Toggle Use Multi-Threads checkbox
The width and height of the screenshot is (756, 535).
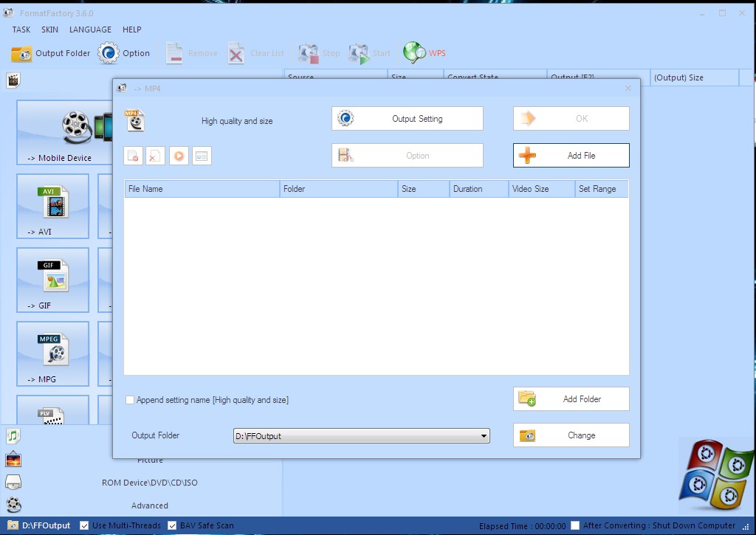pyautogui.click(x=84, y=526)
